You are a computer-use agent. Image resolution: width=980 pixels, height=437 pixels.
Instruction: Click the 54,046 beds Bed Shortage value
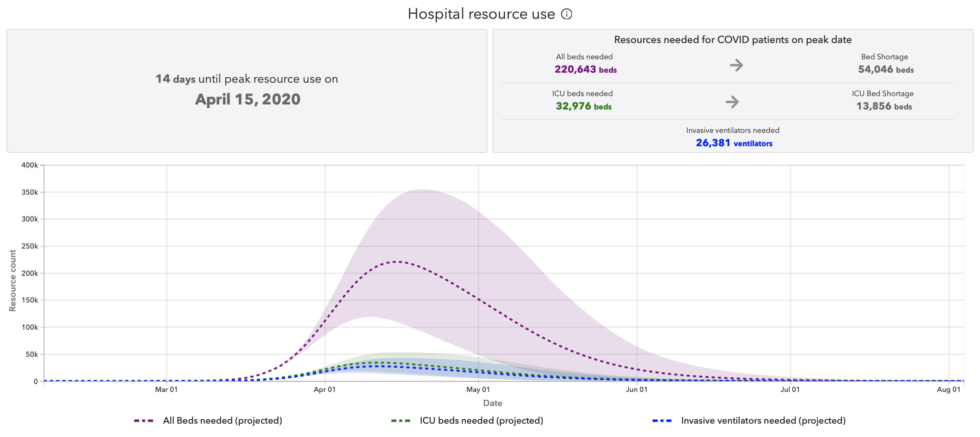point(886,69)
